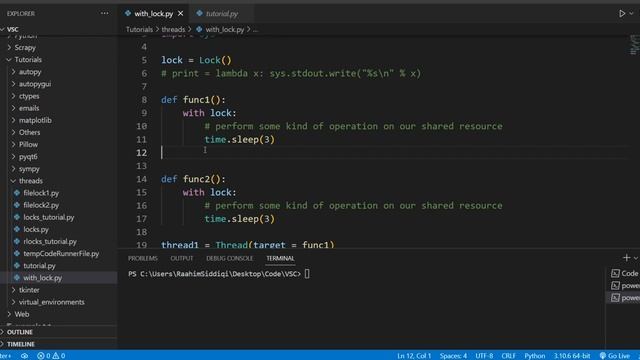Click the editor minimap
This screenshot has width=640, height=360.
point(634,45)
